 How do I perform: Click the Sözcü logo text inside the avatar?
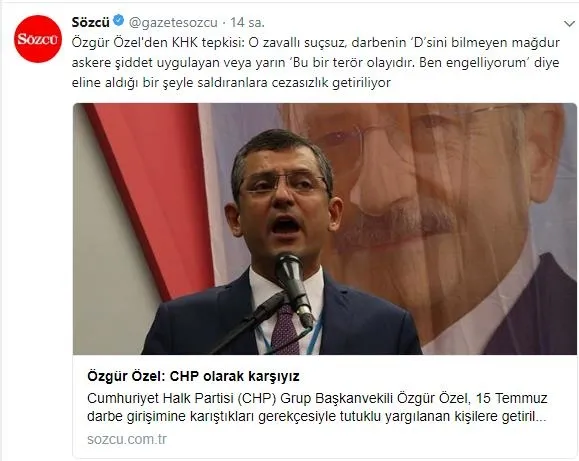pyautogui.click(x=38, y=39)
